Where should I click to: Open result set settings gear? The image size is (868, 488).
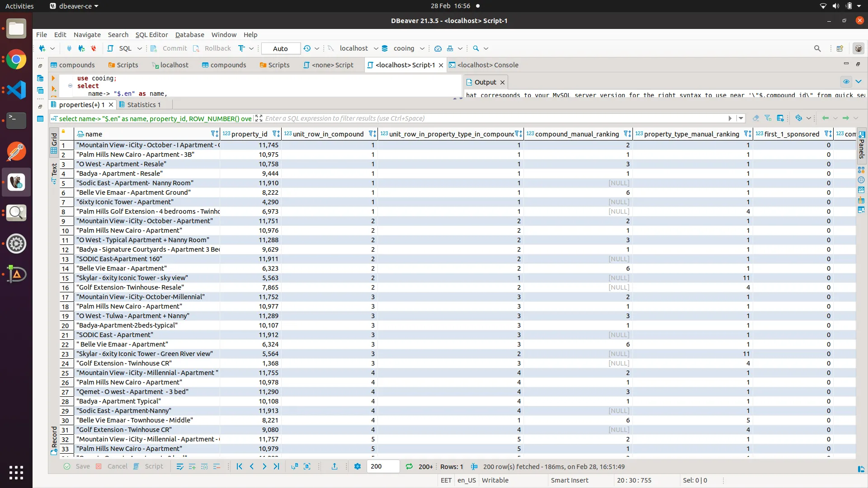pos(358,467)
